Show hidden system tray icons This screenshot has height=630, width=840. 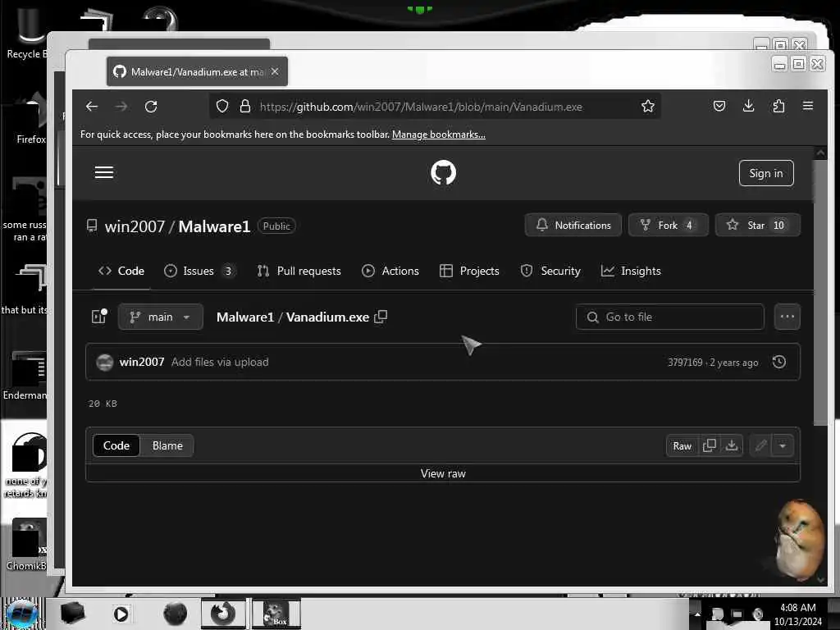pyautogui.click(x=697, y=614)
